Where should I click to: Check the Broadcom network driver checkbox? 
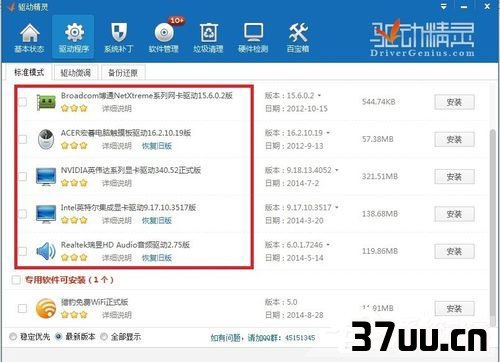coord(22,102)
